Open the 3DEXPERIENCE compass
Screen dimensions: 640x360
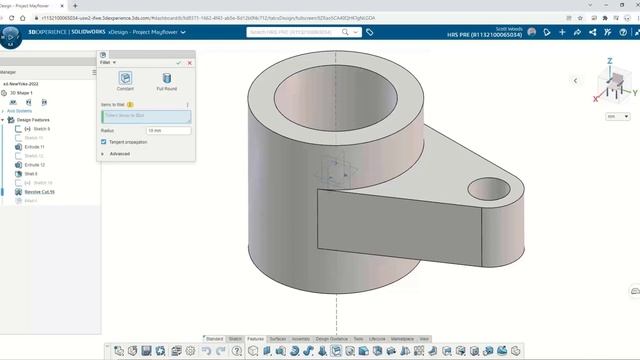[x=11, y=37]
